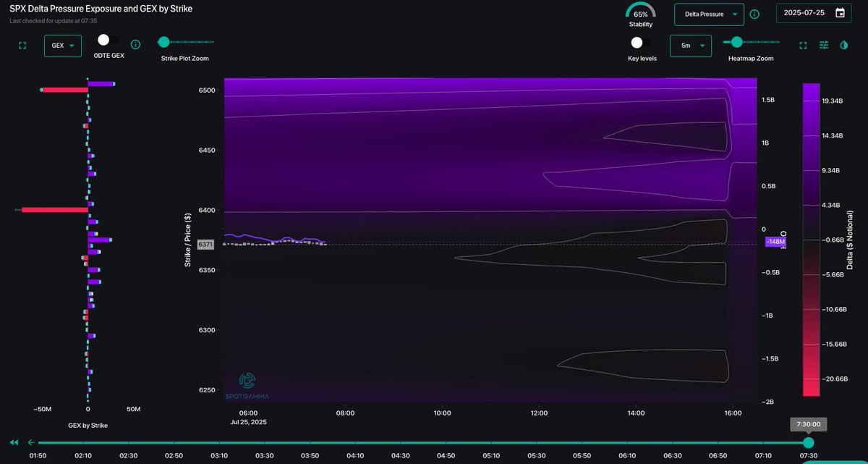This screenshot has height=464, width=868.
Task: Open the 5m interval dropdown
Action: click(x=691, y=46)
